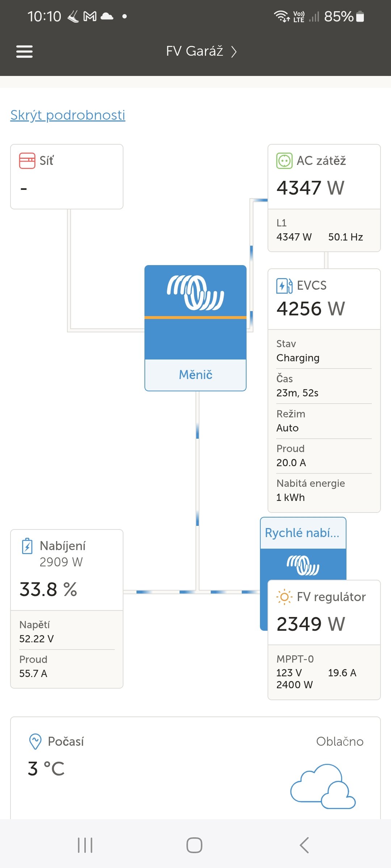
Task: Expand the FV Garáž installation chevron
Action: click(x=234, y=52)
